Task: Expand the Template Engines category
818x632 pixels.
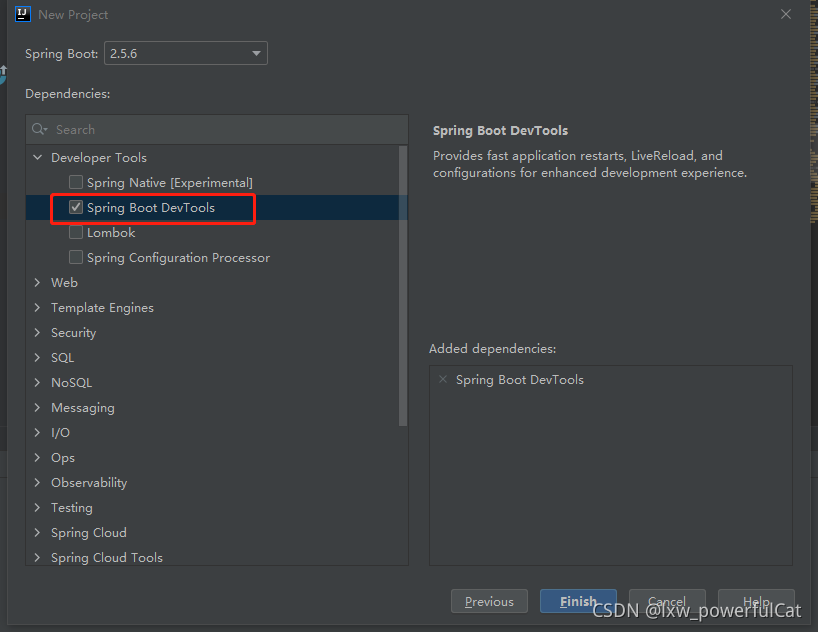Action: click(38, 307)
